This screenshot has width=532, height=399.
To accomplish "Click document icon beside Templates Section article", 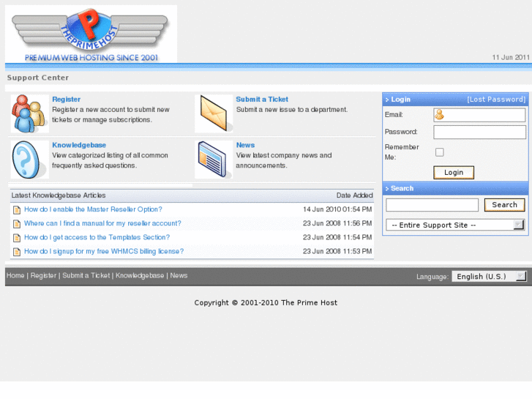I will click(x=17, y=238).
